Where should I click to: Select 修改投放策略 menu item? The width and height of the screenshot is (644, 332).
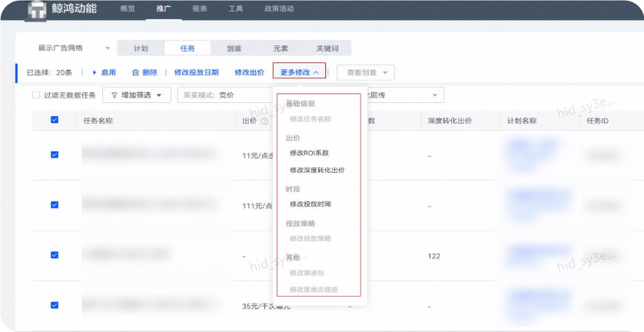pos(310,238)
